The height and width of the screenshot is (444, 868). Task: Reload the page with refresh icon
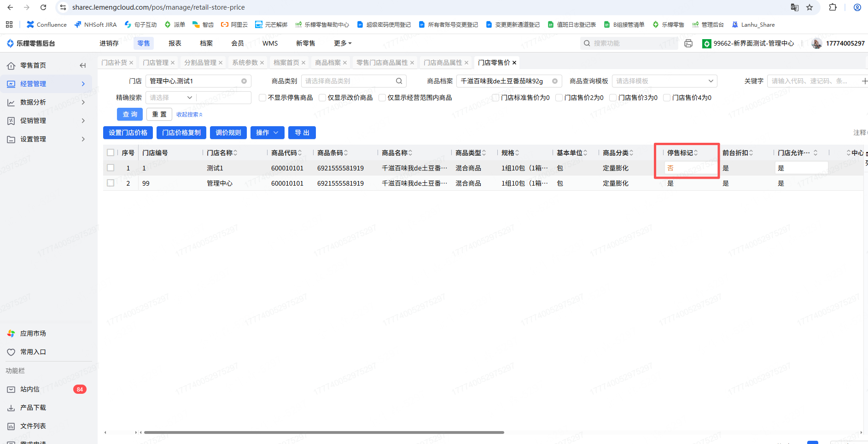pos(43,7)
